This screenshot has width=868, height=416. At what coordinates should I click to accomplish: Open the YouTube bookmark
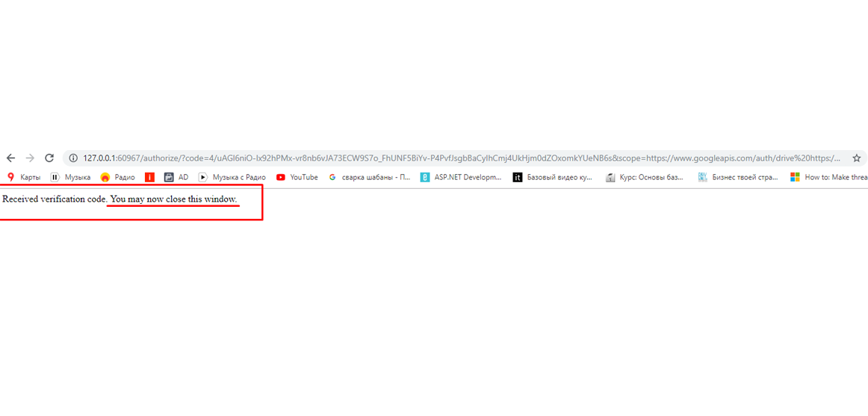[x=297, y=178]
